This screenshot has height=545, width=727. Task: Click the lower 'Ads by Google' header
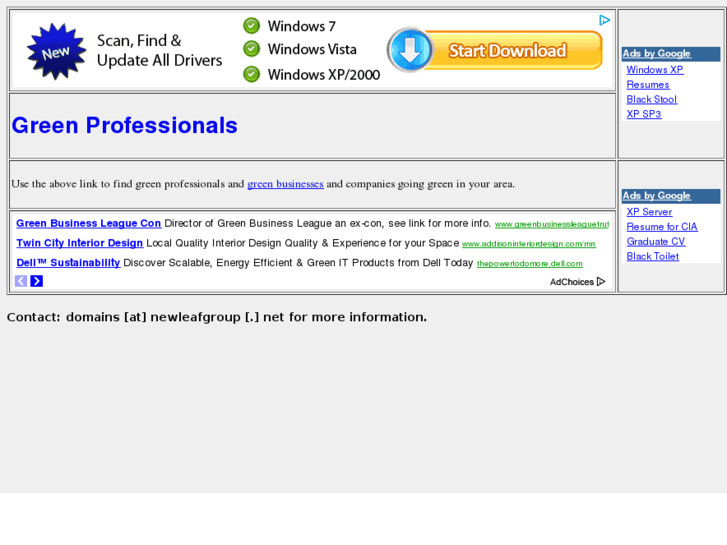[657, 196]
